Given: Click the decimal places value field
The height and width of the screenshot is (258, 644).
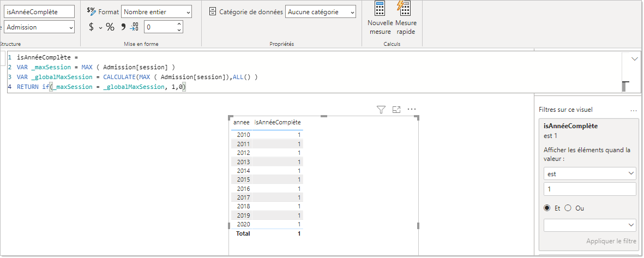Looking at the screenshot, I should tap(160, 27).
